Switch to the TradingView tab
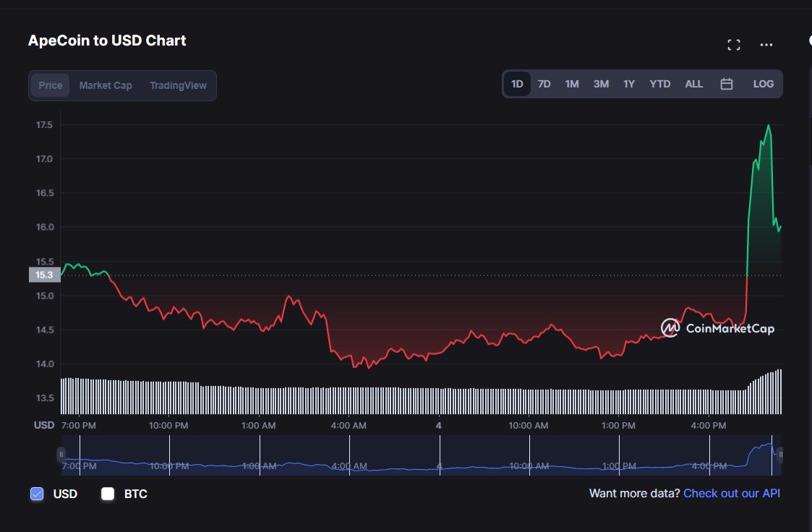The image size is (812, 532). pos(178,85)
